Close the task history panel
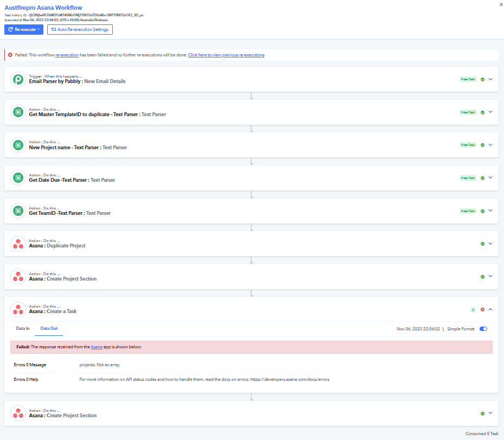 point(501,4)
